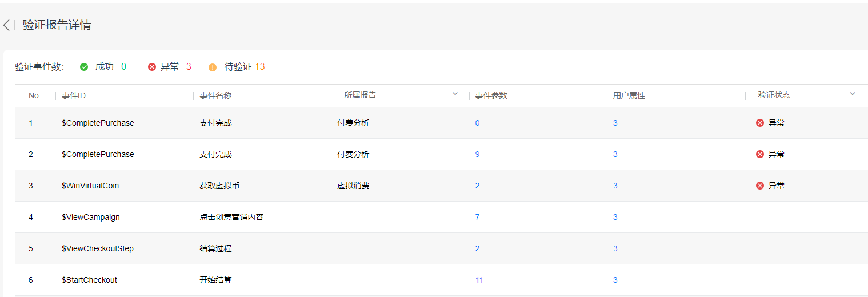The image size is (868, 297).
Task: Click the 事件ID column header
Action: coord(74,95)
